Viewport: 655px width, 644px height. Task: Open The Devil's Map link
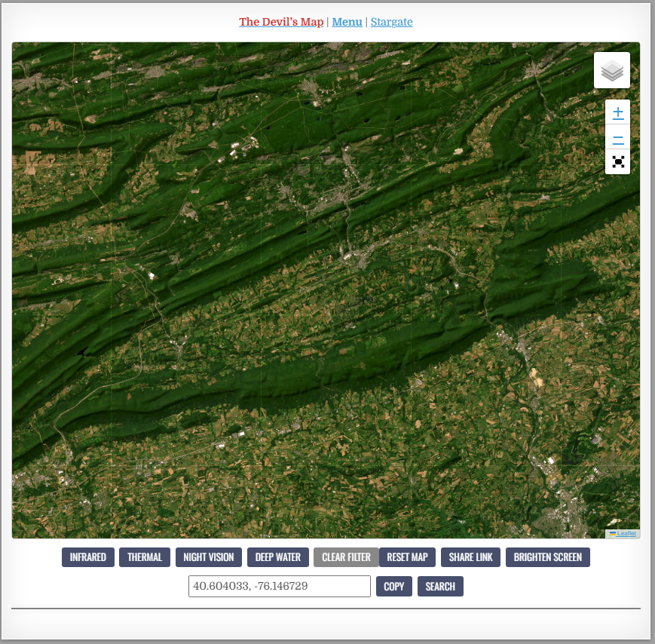click(281, 22)
